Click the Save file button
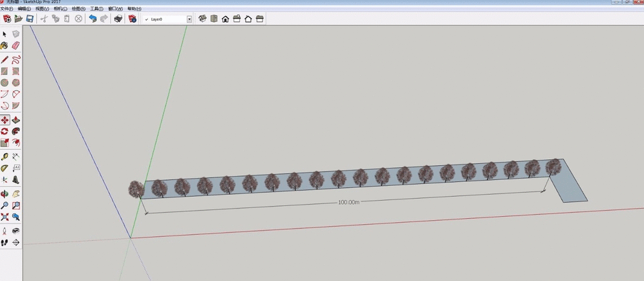Image resolution: width=644 pixels, height=281 pixels. point(30,19)
